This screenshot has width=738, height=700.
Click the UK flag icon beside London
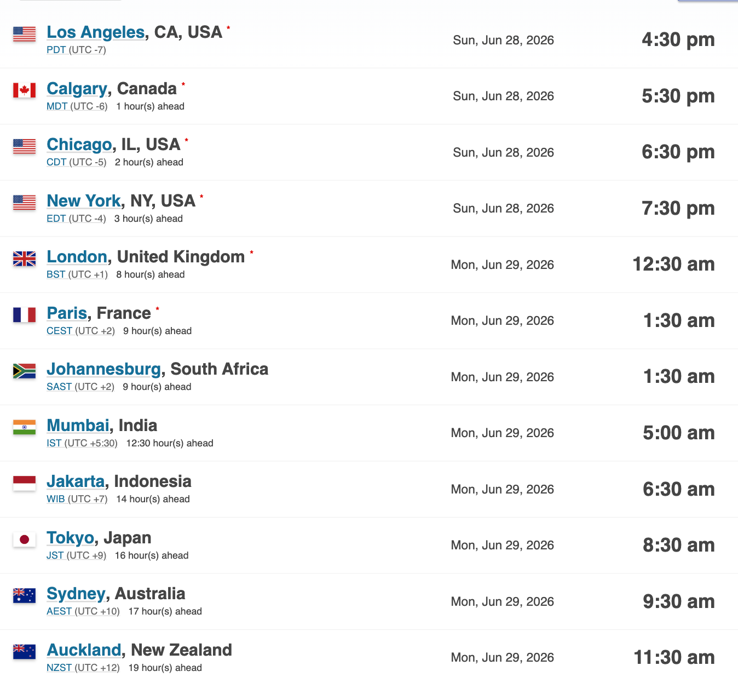(x=24, y=259)
